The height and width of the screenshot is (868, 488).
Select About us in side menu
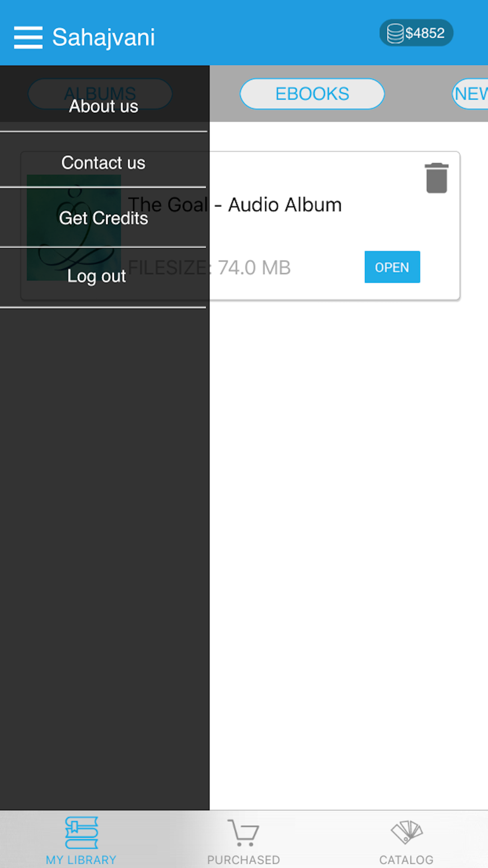[103, 106]
